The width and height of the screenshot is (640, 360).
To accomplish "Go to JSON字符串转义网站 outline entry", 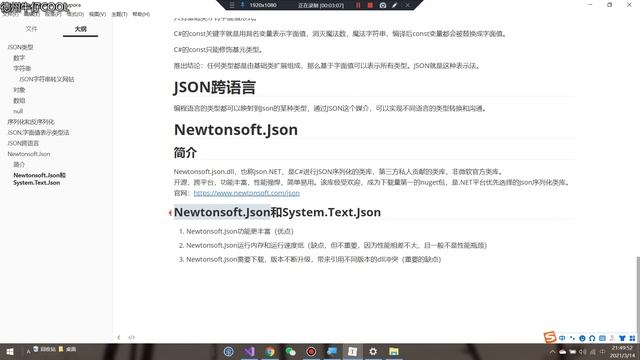I will (x=47, y=79).
